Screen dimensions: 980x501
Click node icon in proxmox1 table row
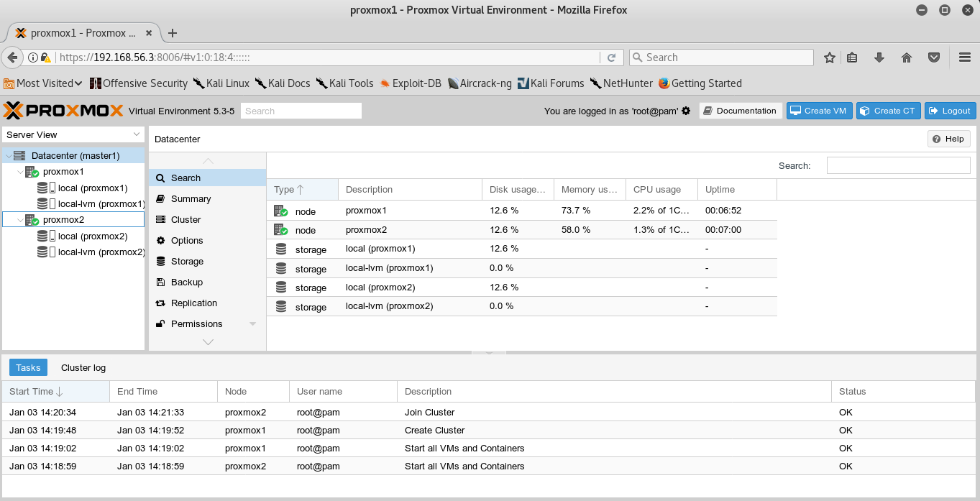click(280, 211)
